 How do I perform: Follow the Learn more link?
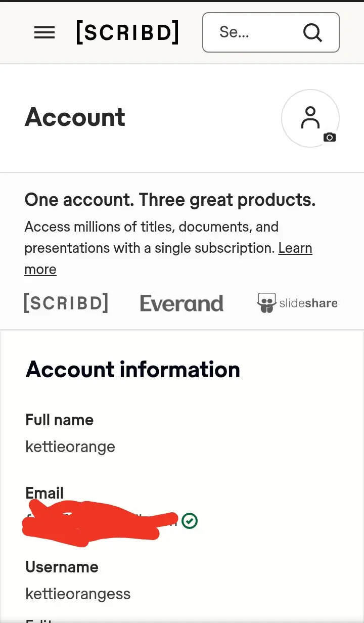tap(168, 258)
